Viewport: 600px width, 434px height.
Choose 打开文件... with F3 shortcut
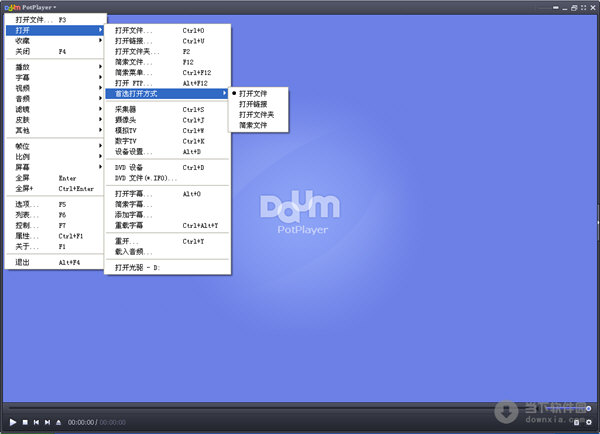(x=55, y=20)
